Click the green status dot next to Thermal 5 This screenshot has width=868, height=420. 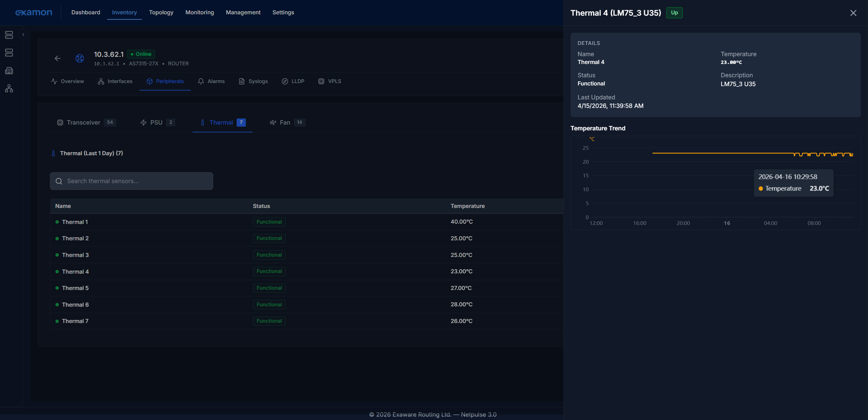(x=57, y=288)
